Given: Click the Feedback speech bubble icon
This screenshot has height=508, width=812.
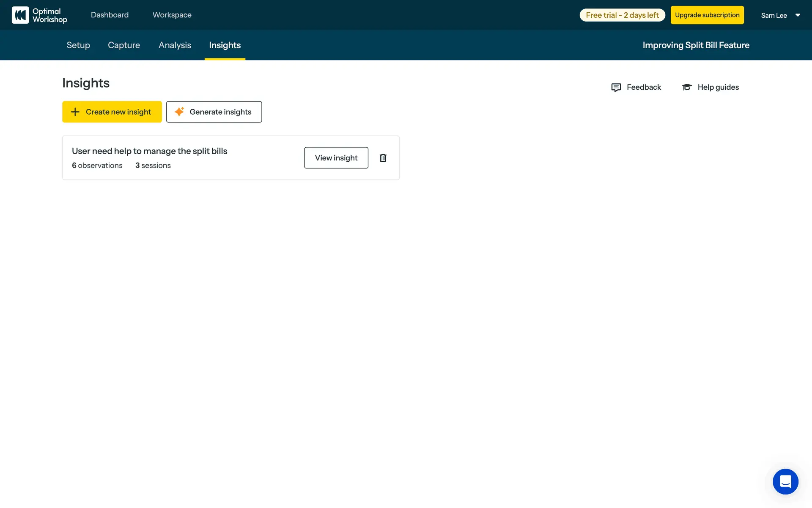Looking at the screenshot, I should pos(616,87).
